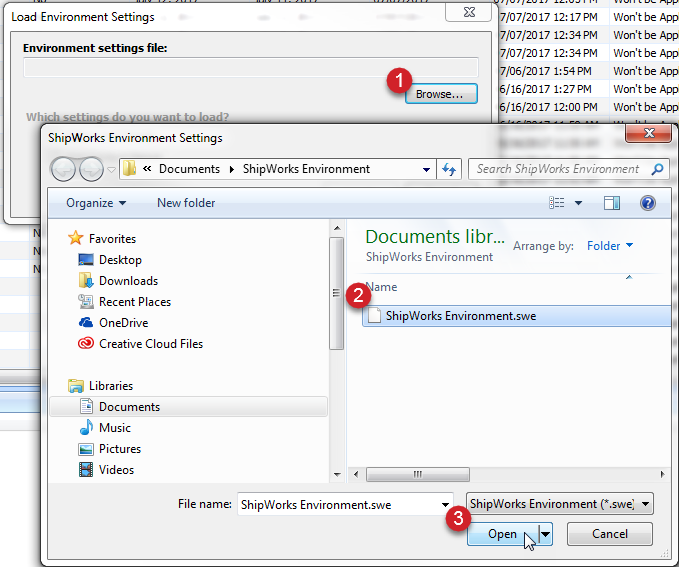Click the Desktop monitor icon
679x567 pixels.
click(86, 259)
